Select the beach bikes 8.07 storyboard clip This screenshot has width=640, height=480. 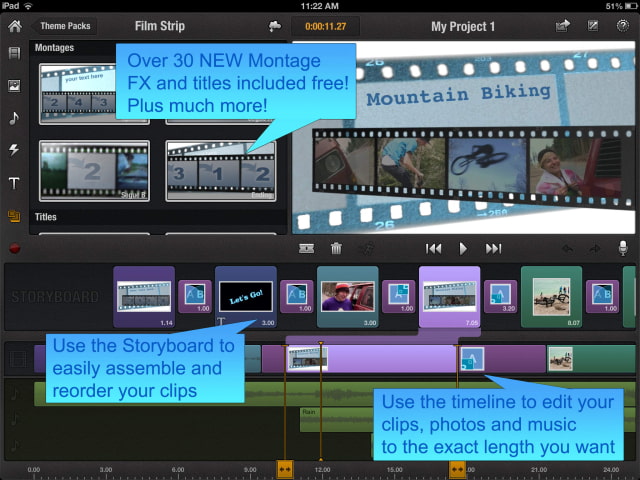click(x=551, y=297)
